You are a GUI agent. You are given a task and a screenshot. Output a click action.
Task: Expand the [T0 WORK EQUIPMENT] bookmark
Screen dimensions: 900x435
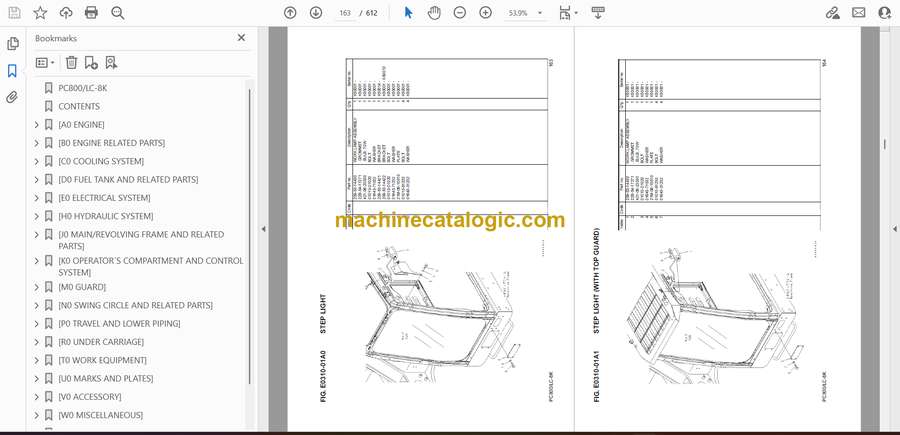[37, 360]
